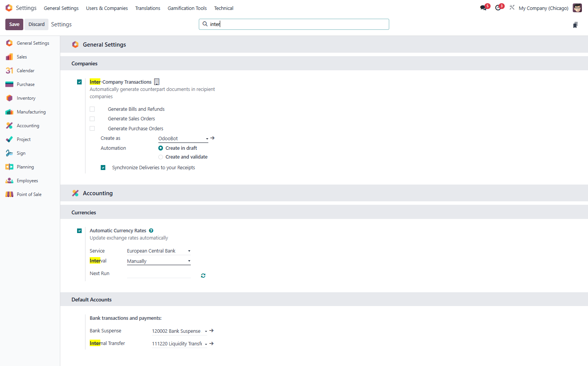
Task: Click the Currencies section heading
Action: click(x=84, y=212)
